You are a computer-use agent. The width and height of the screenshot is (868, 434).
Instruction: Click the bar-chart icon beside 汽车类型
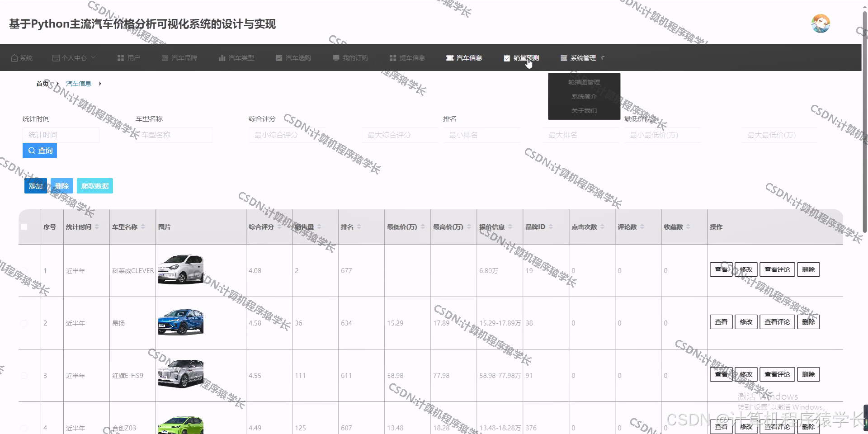[222, 58]
